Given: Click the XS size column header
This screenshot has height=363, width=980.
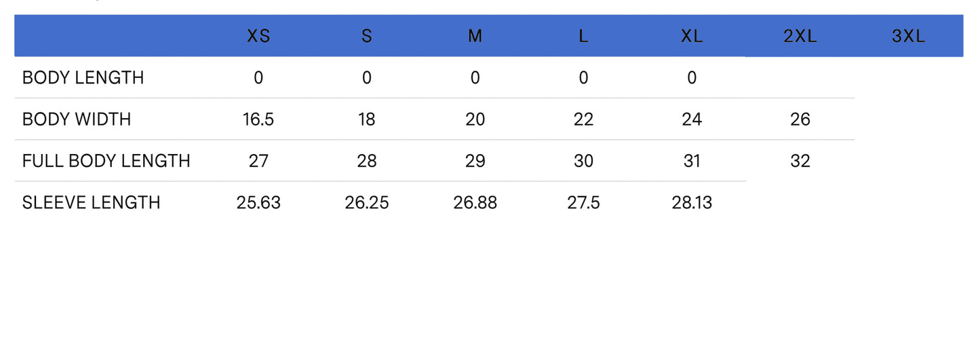Looking at the screenshot, I should [258, 37].
